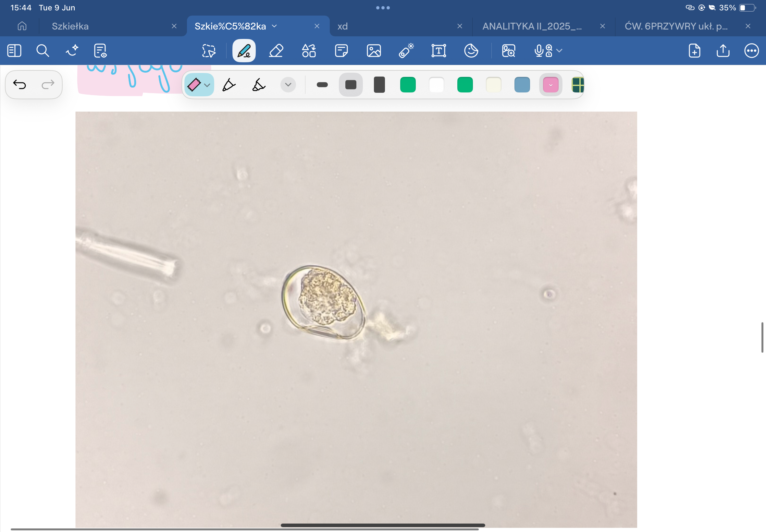Screen dimensions: 766x532
Task: Open the more options ellipsis menu
Action: (x=752, y=51)
